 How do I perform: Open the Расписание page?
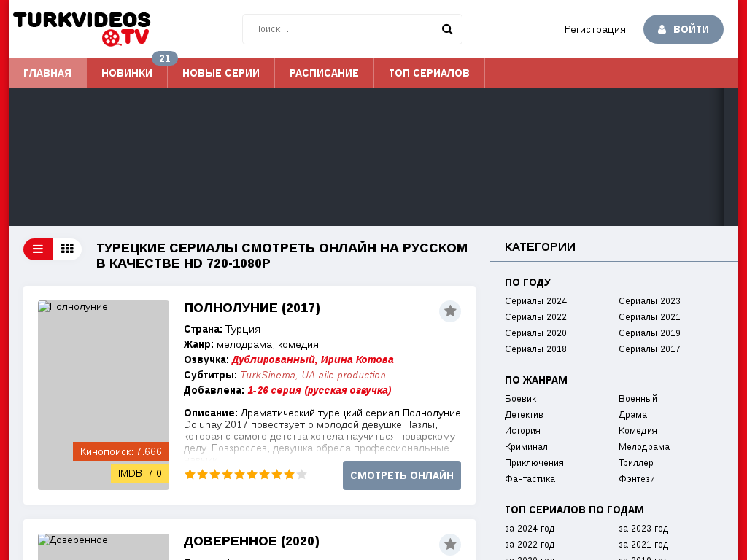click(325, 73)
